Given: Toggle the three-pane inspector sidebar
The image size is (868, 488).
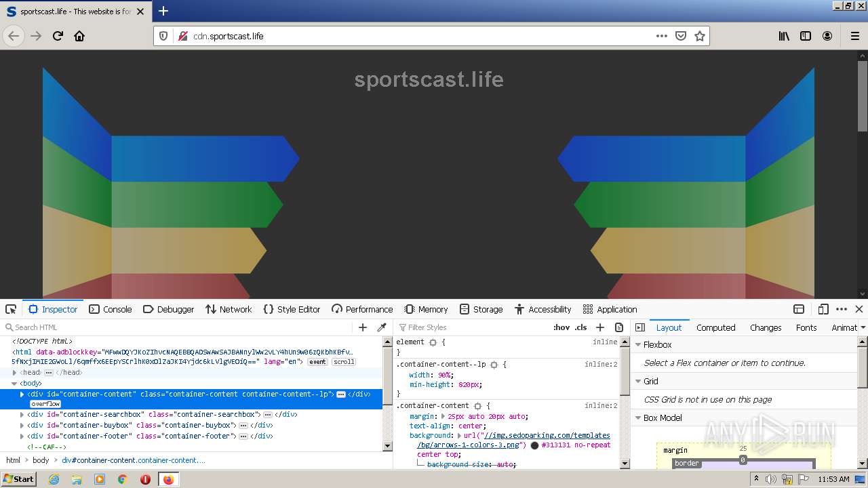Looking at the screenshot, I should point(640,327).
